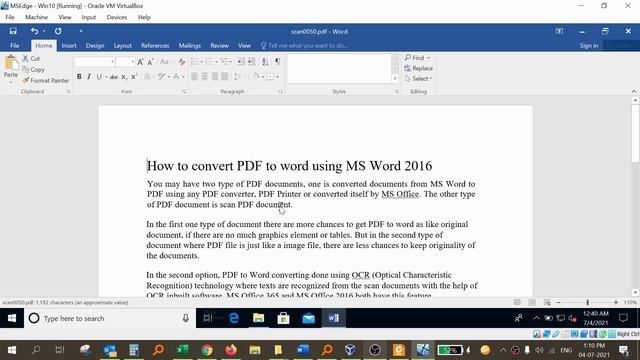Apply text highlight color
The width and height of the screenshot is (640, 360).
click(162, 77)
